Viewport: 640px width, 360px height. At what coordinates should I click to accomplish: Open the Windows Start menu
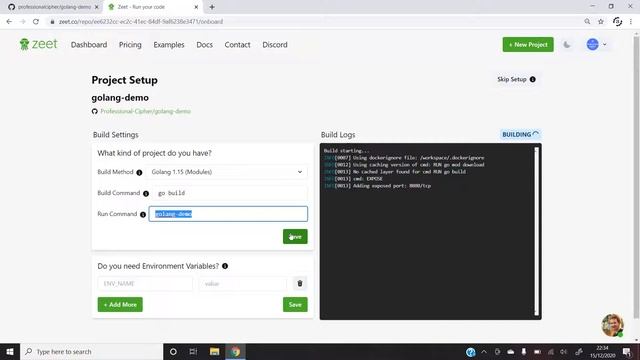click(10, 351)
